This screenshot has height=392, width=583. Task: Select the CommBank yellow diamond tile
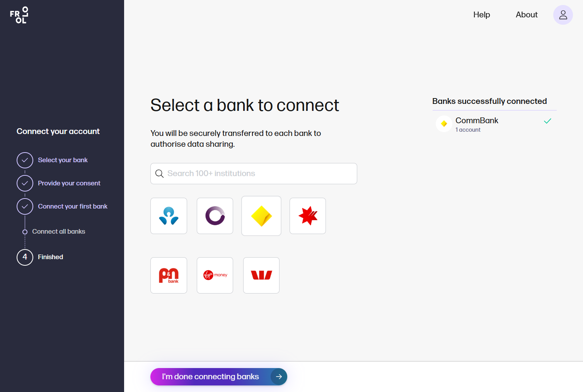click(261, 216)
